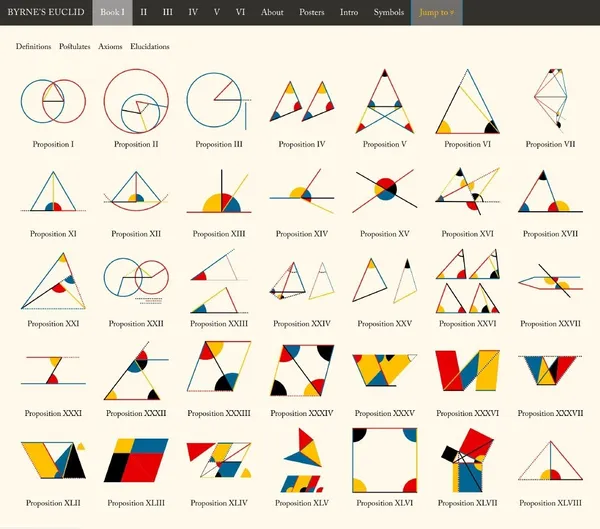Open Book V

(x=217, y=12)
